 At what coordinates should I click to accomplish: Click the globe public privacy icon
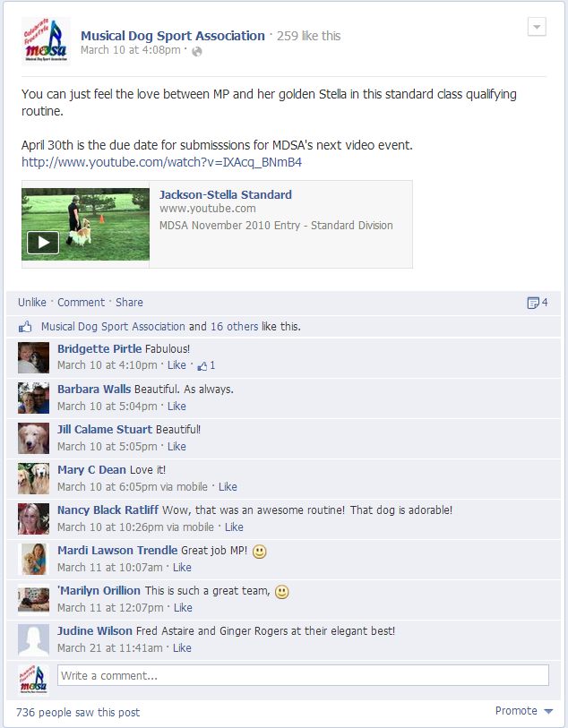click(x=197, y=52)
